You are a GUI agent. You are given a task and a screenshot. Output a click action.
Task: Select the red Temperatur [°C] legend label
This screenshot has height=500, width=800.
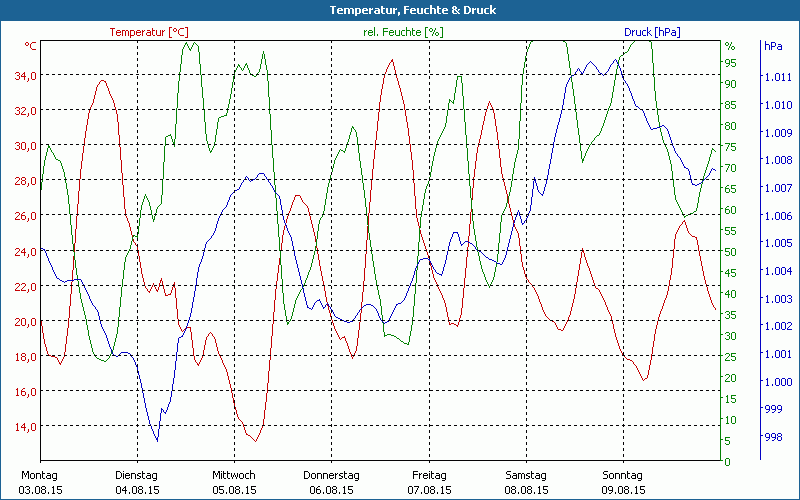tap(148, 32)
